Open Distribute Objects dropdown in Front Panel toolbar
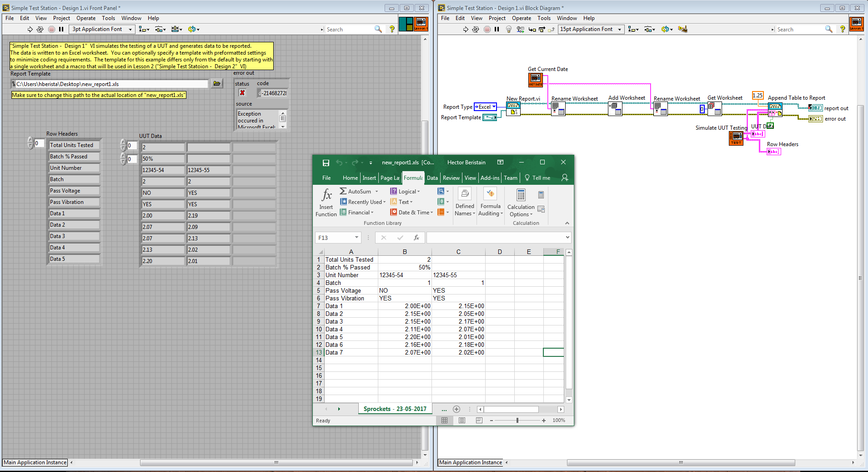Viewport: 868px width, 472px height. [x=161, y=29]
